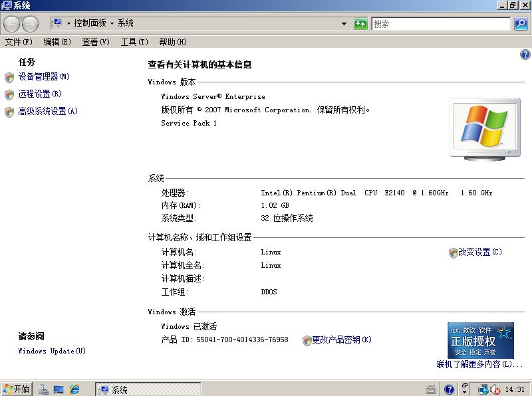This screenshot has width=532, height=396.
Task: Click the taskbar help question mark icon
Action: coord(450,389)
